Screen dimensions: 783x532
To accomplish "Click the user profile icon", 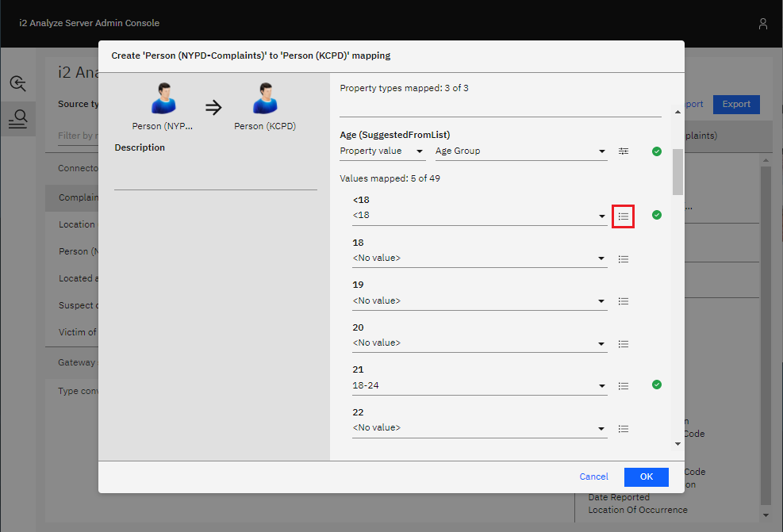I will tap(762, 24).
